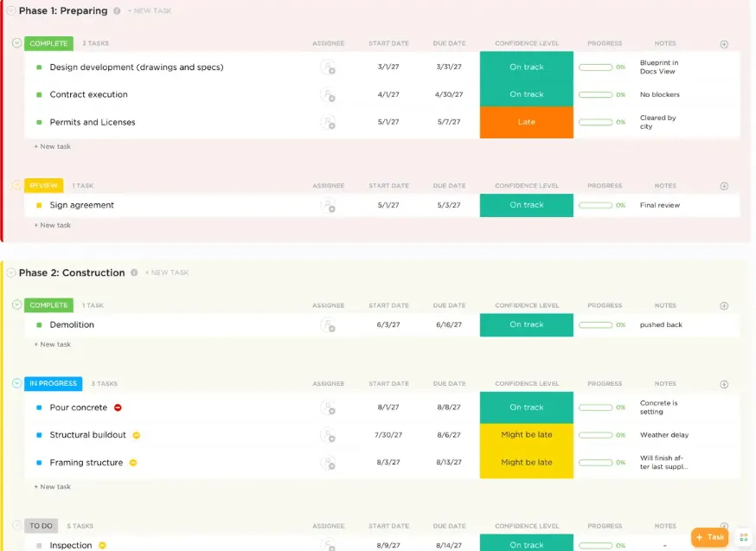Click NEW TASK beside Phase 1: Preparing
The image size is (756, 551).
150,10
